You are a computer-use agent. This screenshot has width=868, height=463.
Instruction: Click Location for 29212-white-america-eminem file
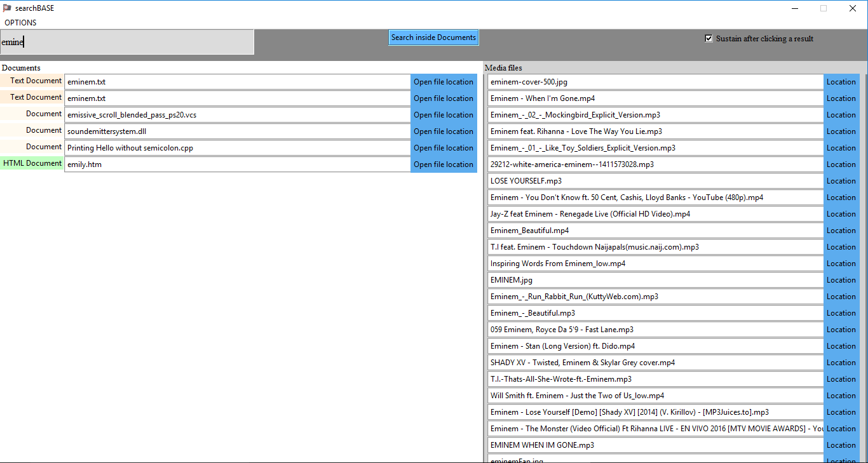click(841, 164)
